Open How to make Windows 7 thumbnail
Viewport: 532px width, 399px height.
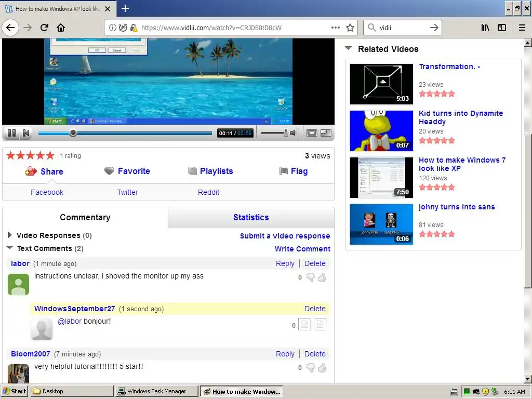381,178
